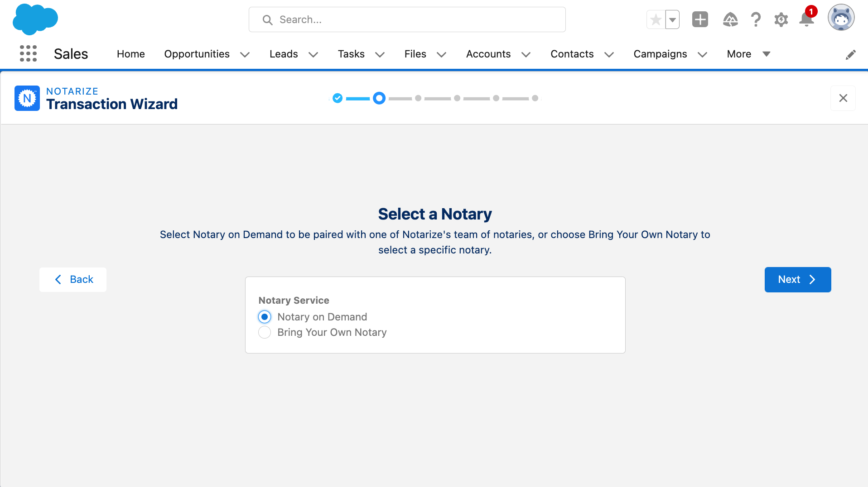
Task: Open your profile avatar
Action: coord(841,18)
